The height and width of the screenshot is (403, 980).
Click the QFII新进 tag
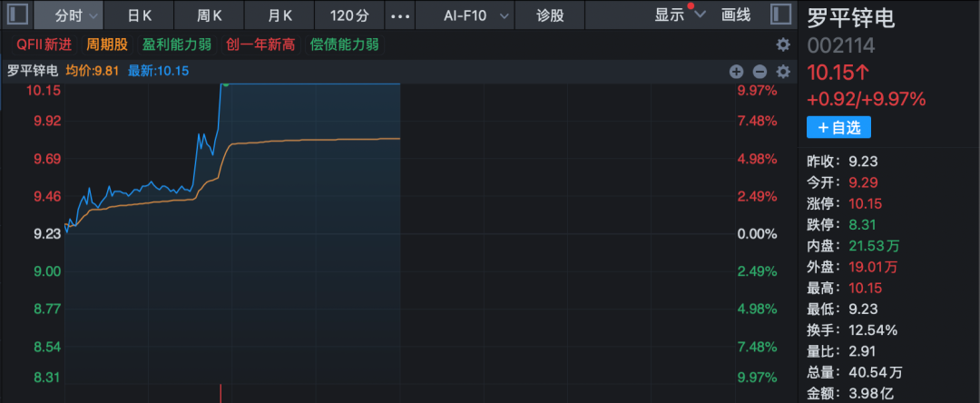(44, 44)
